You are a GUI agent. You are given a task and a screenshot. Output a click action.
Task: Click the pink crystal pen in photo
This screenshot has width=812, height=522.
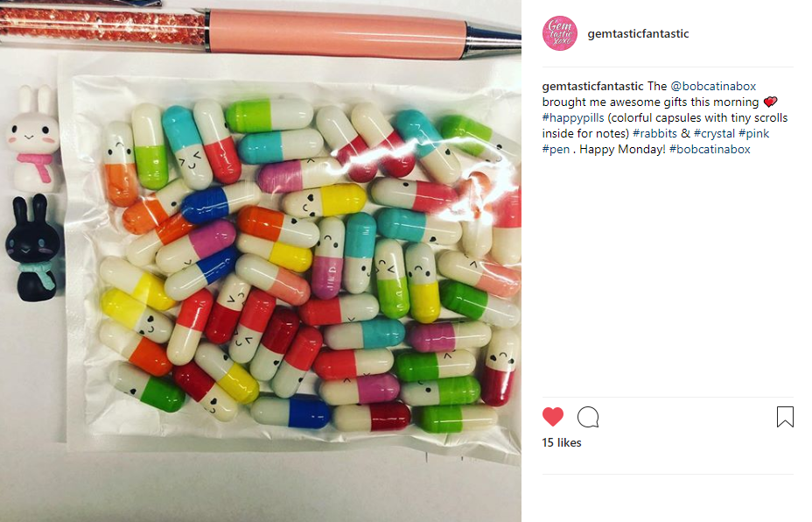259,30
